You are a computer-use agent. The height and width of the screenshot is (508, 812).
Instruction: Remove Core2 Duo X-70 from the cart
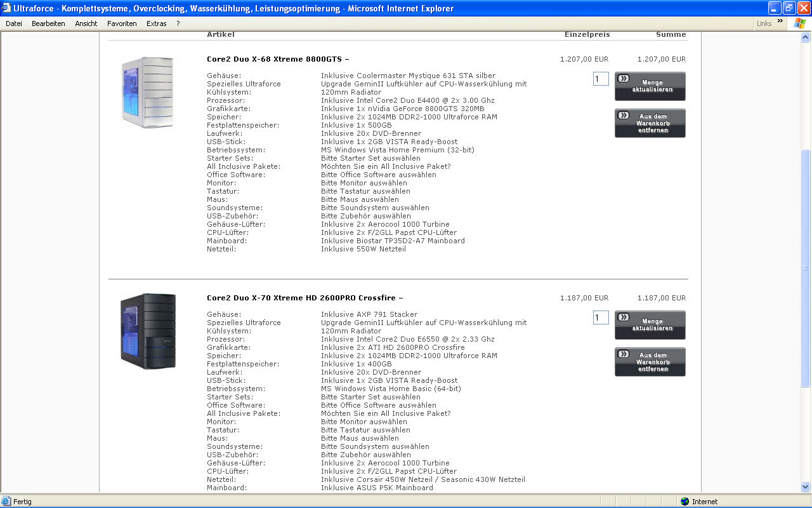point(650,362)
